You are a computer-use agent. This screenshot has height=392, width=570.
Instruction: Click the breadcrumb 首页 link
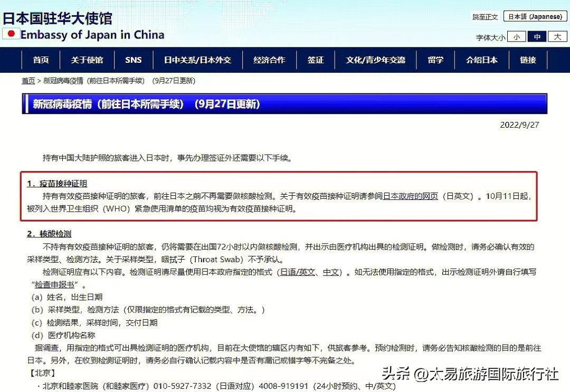28,81
